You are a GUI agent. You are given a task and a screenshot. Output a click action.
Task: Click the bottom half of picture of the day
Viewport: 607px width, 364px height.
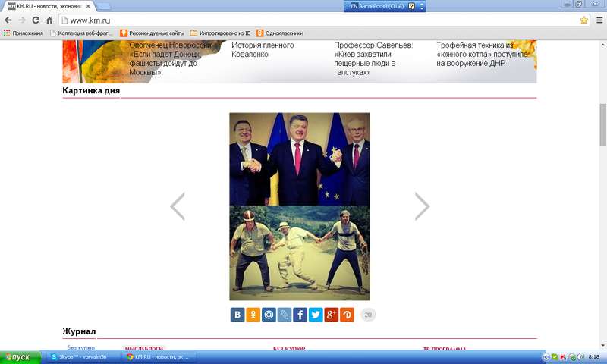point(300,253)
